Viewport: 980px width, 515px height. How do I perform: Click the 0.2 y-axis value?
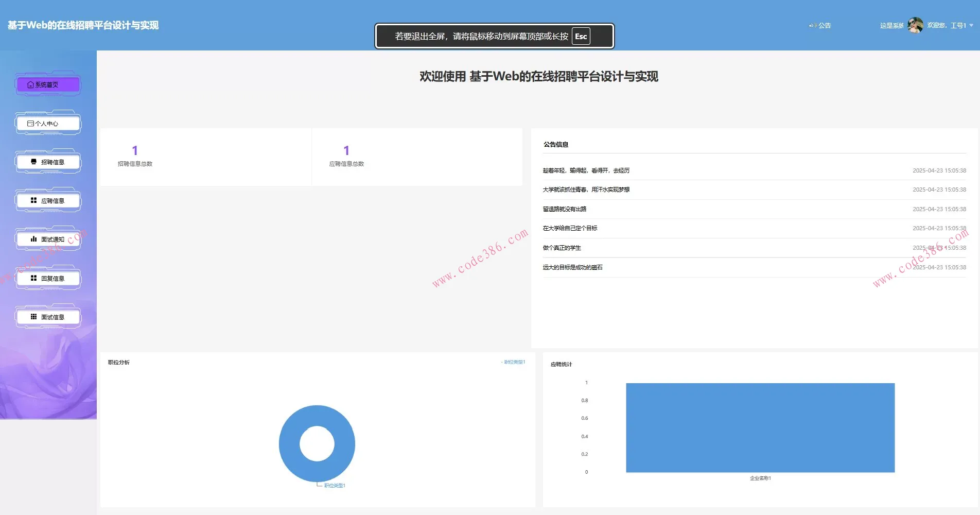pyautogui.click(x=585, y=454)
